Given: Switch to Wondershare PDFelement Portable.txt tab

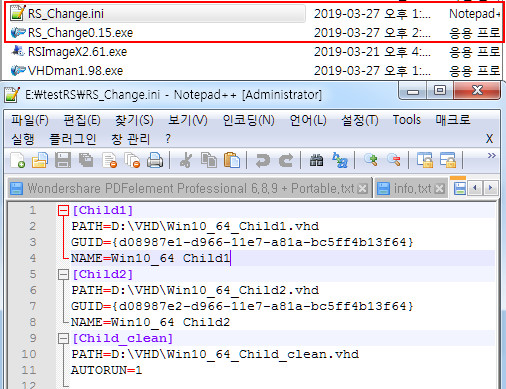Looking at the screenshot, I should coord(190,189).
